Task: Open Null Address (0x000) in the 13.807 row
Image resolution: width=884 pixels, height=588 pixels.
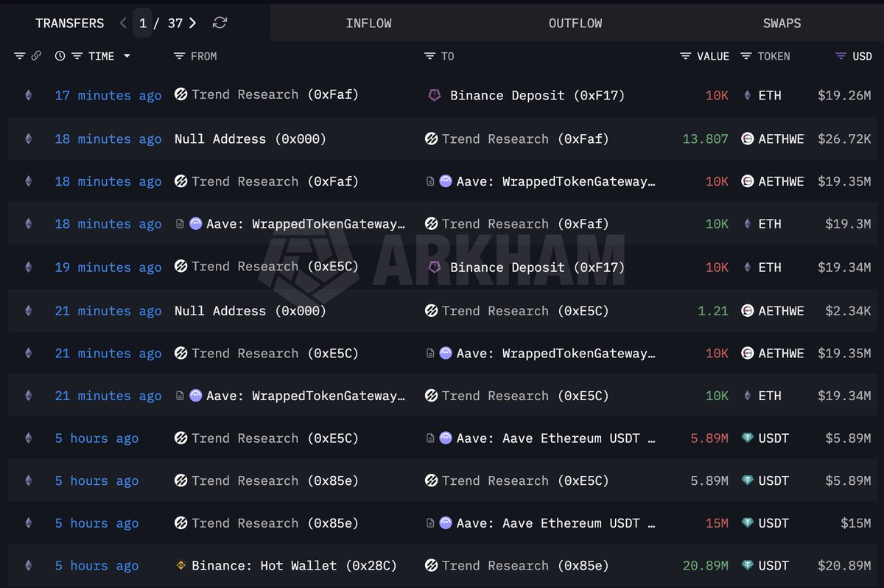Action: [x=250, y=139]
